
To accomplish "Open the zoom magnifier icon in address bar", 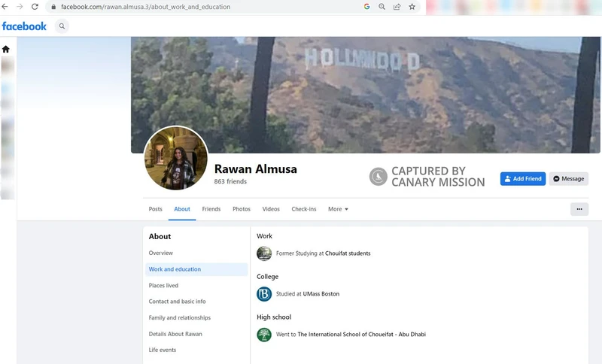I will point(382,7).
